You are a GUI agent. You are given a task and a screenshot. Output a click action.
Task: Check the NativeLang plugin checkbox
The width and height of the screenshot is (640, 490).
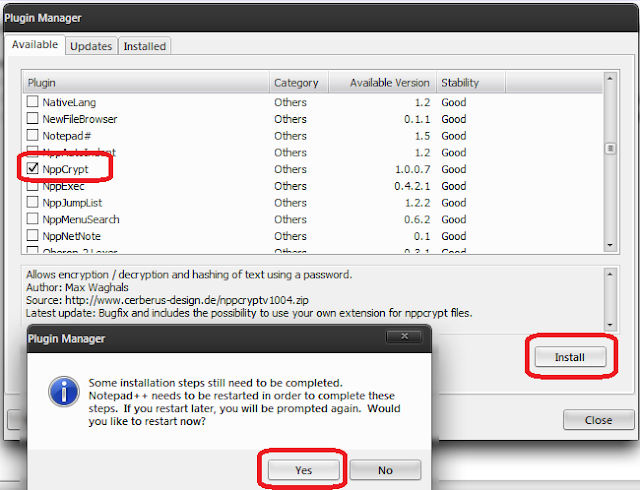click(32, 101)
